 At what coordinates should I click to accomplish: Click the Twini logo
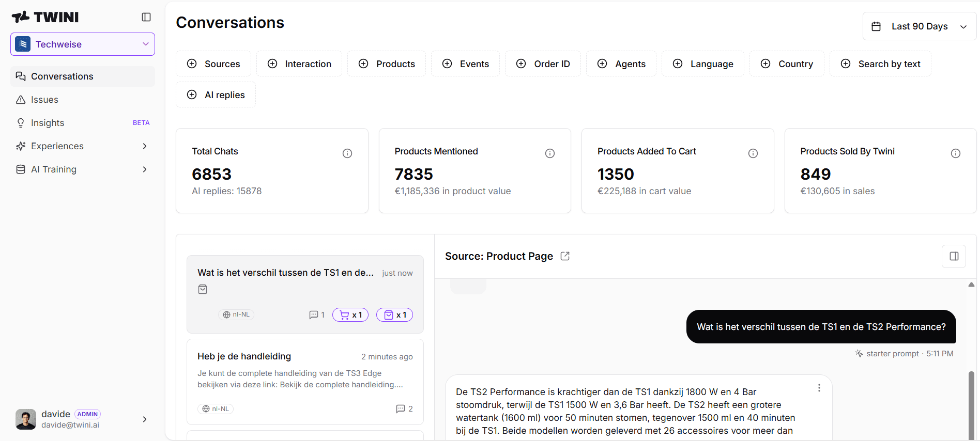[45, 17]
